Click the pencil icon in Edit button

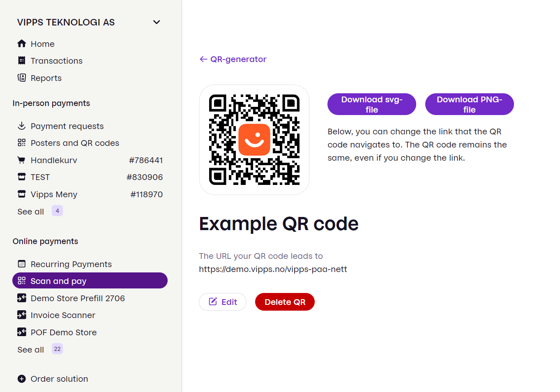click(213, 302)
